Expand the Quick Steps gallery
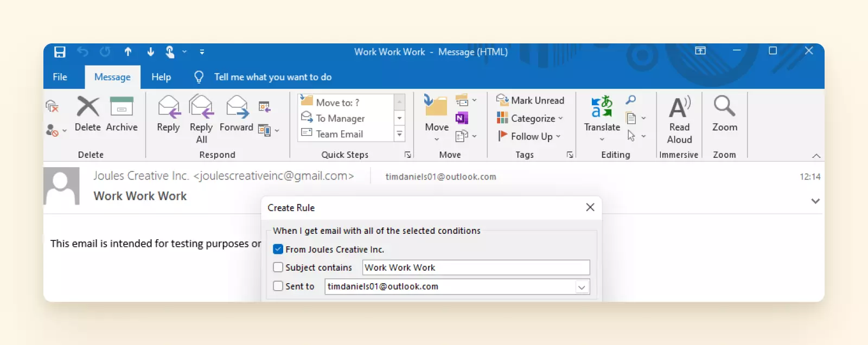868x345 pixels. point(399,133)
